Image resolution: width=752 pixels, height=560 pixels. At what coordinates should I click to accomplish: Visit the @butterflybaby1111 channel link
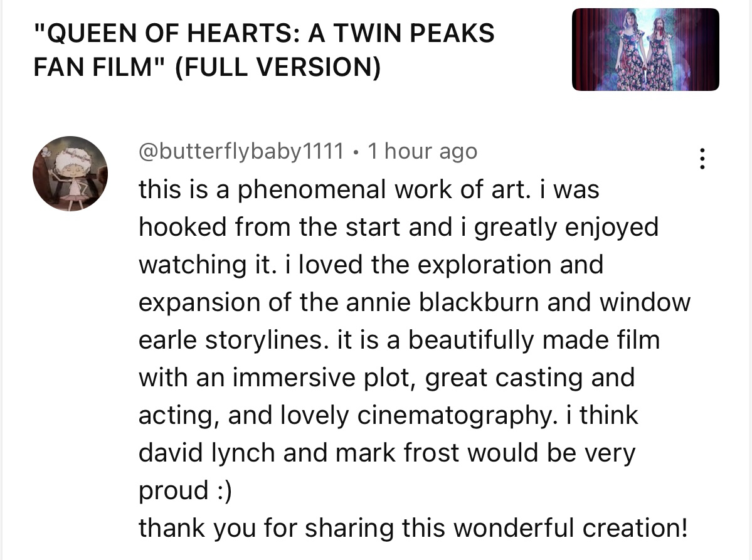[241, 151]
